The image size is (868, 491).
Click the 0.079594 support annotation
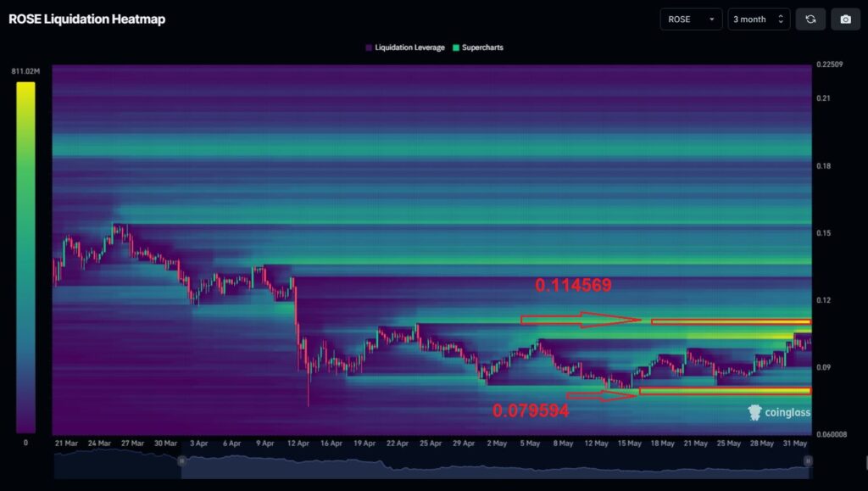pos(531,411)
